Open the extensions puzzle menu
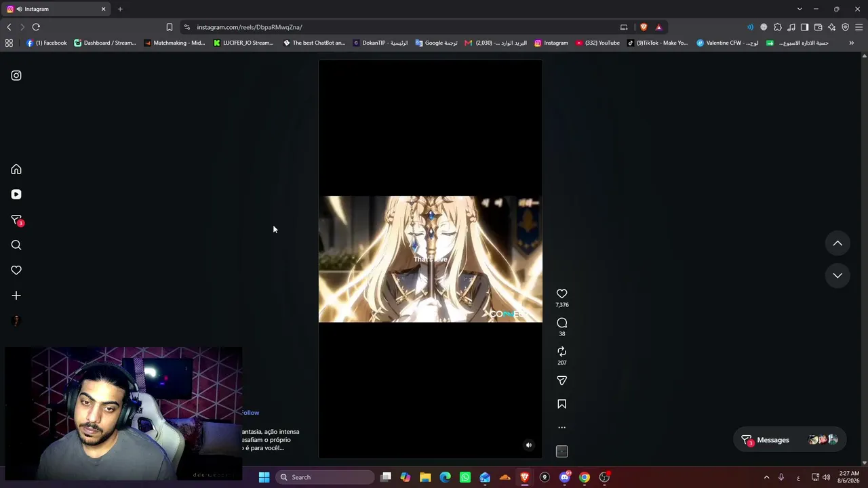This screenshot has width=868, height=488. pyautogui.click(x=777, y=27)
